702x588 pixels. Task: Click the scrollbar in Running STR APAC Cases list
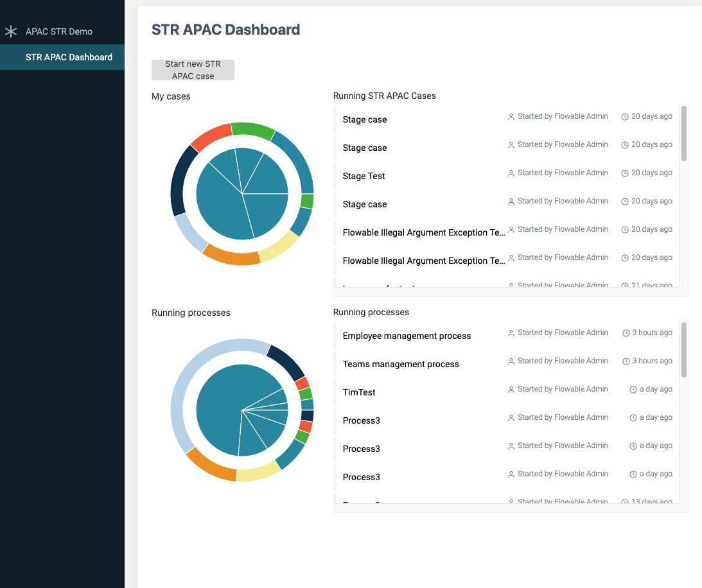[x=684, y=134]
